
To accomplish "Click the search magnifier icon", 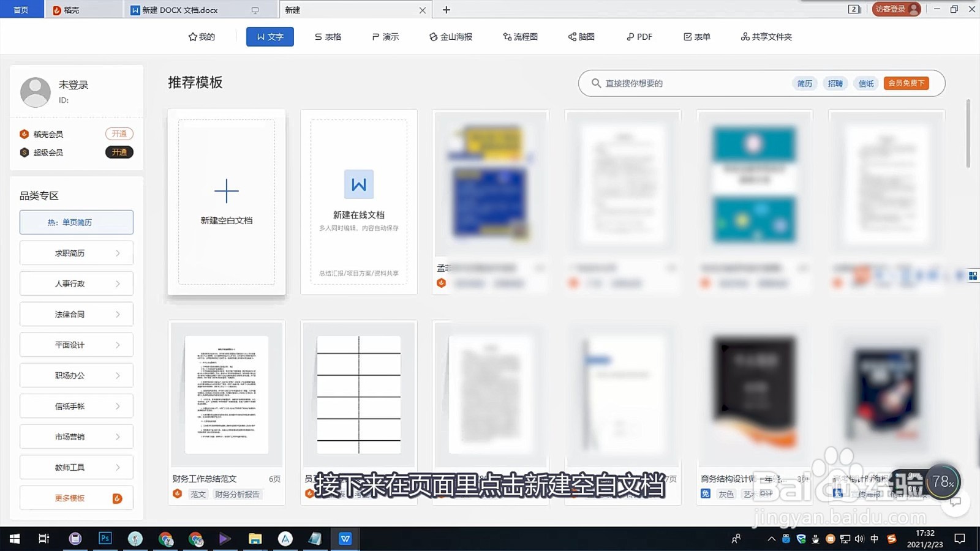I will tap(595, 83).
